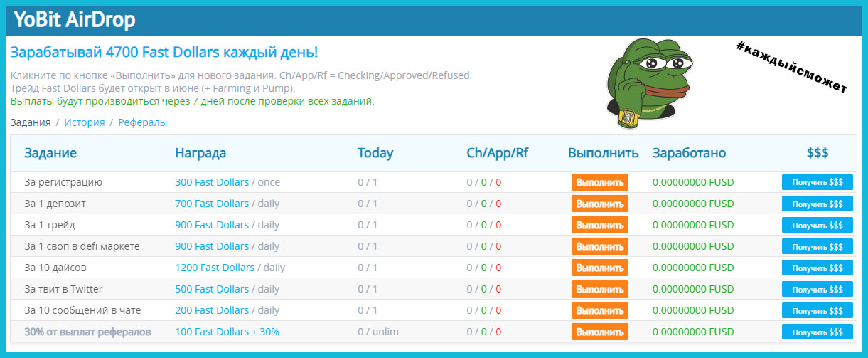The height and width of the screenshot is (358, 868).
Task: Click the Награда column header
Action: pyautogui.click(x=200, y=153)
